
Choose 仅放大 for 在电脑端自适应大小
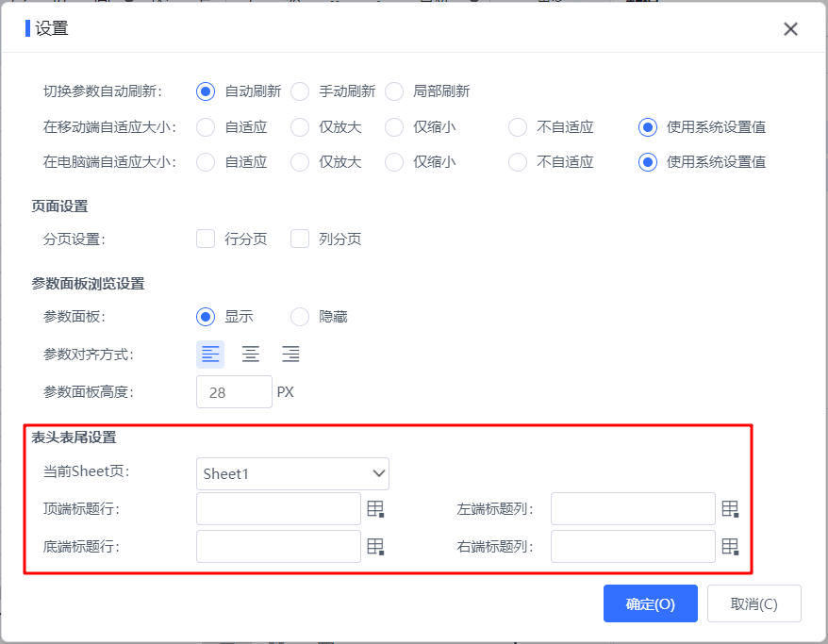click(x=299, y=162)
